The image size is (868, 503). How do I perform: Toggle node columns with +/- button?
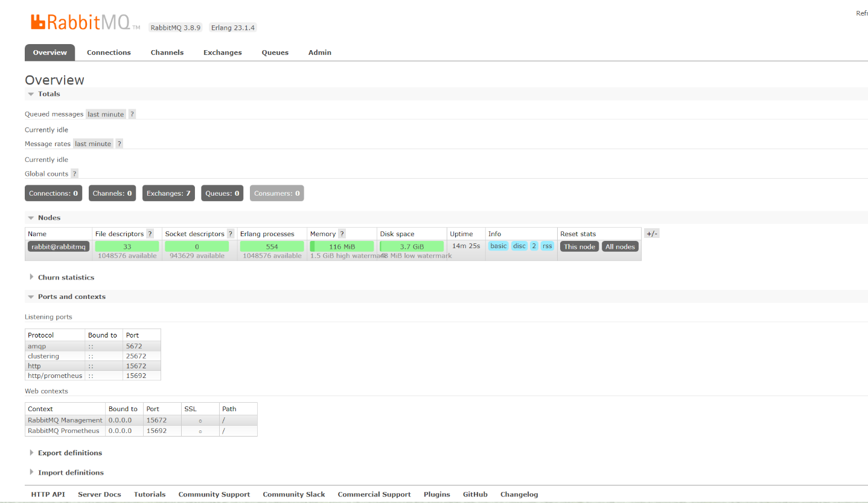(x=652, y=234)
